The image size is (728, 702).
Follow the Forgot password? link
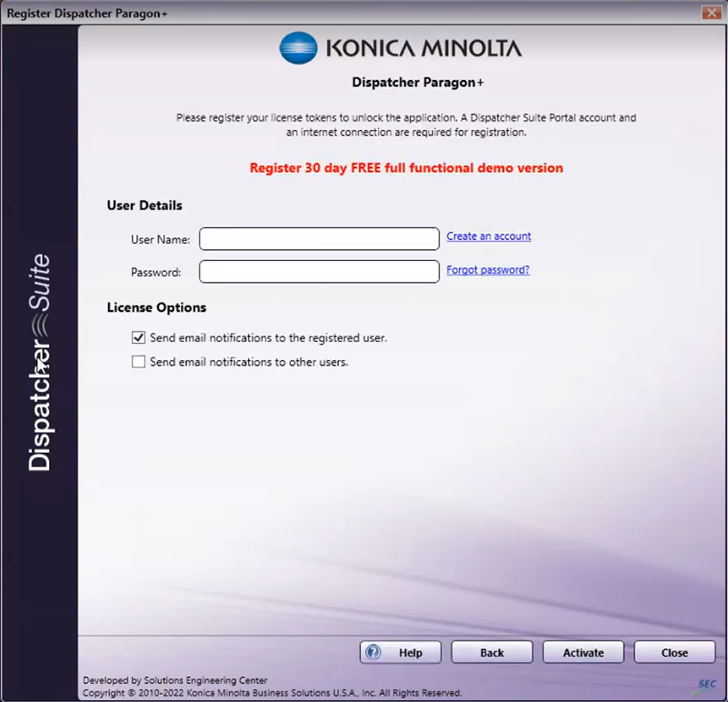point(487,270)
